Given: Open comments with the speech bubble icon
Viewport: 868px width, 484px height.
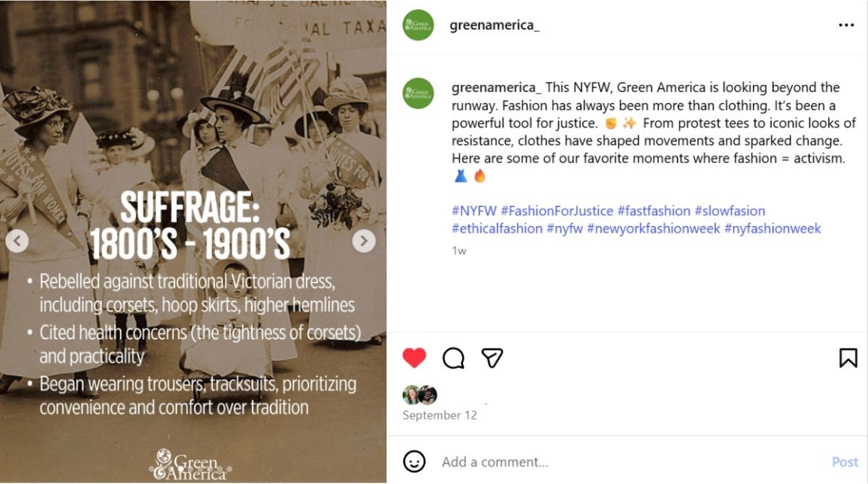Looking at the screenshot, I should click(453, 357).
